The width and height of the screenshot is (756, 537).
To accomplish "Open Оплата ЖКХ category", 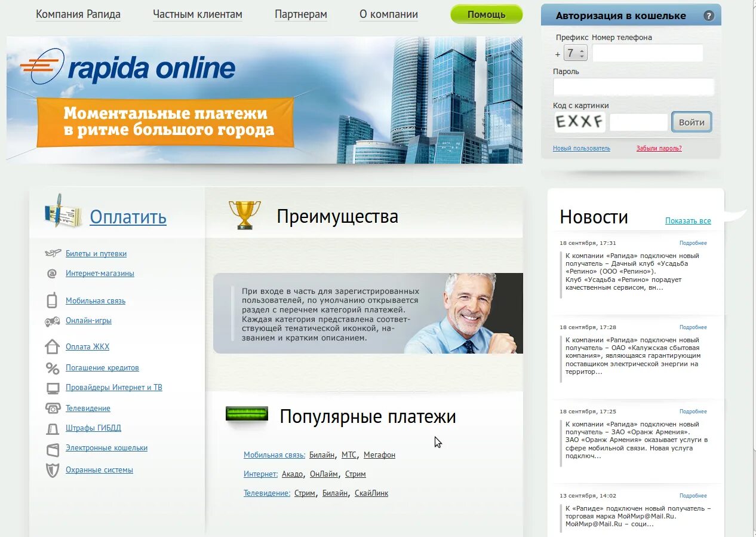I will pyautogui.click(x=87, y=347).
